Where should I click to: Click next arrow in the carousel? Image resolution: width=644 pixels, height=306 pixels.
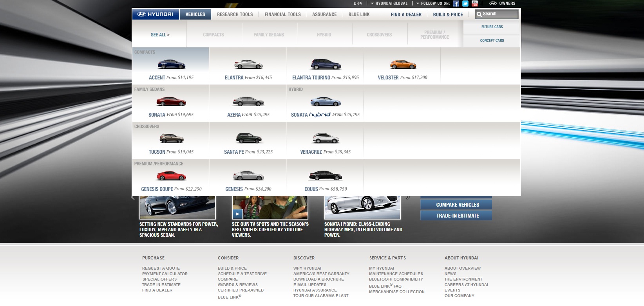(x=408, y=198)
